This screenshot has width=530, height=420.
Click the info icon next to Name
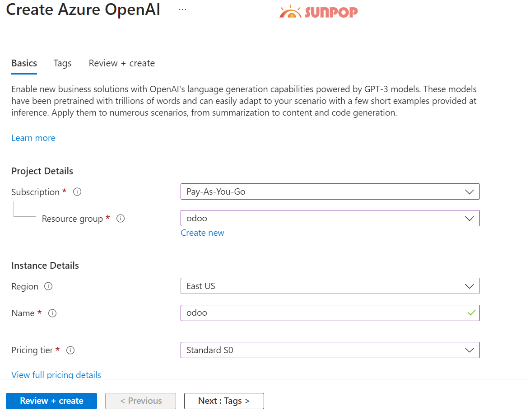(52, 313)
